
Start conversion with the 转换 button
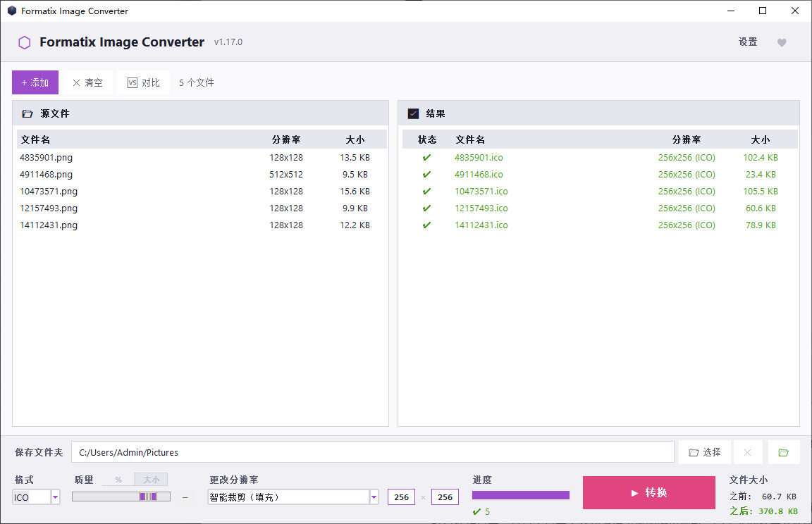tap(649, 493)
